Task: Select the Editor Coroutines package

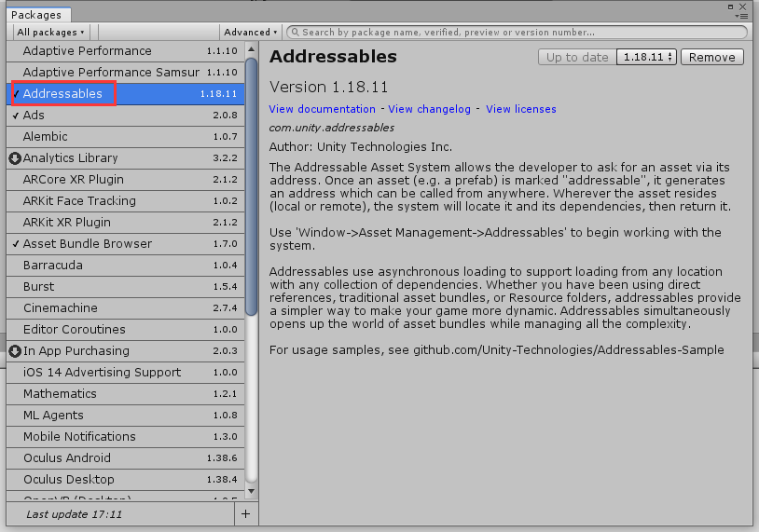Action: tap(126, 330)
